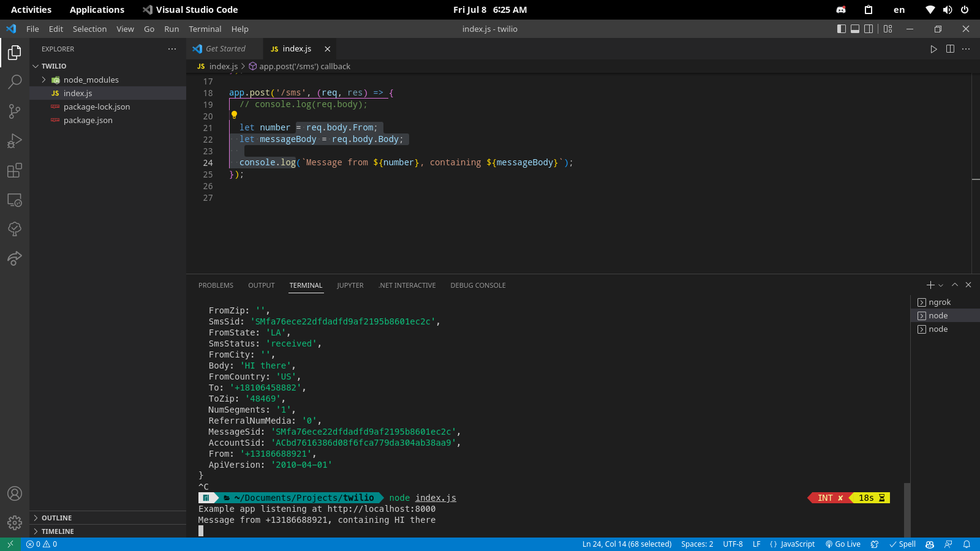Screen dimensions: 980x551
Task: Open the new terminal launch profile dropdown
Action: click(x=941, y=285)
